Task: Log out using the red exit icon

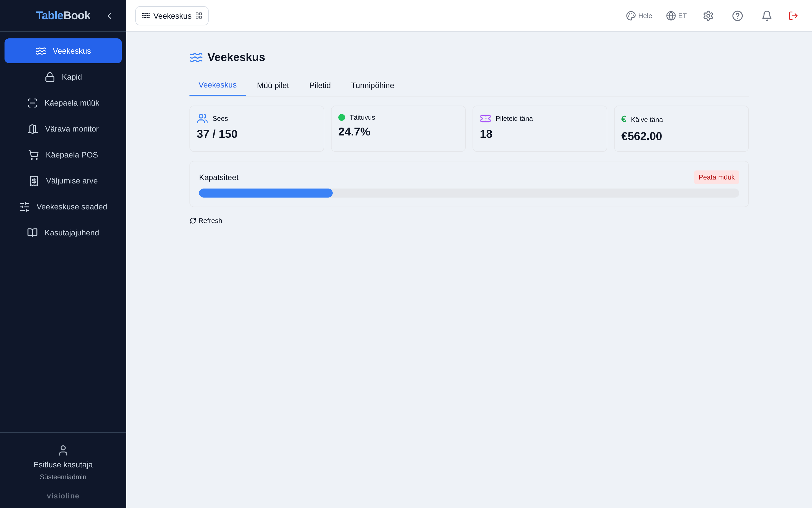Action: (793, 16)
